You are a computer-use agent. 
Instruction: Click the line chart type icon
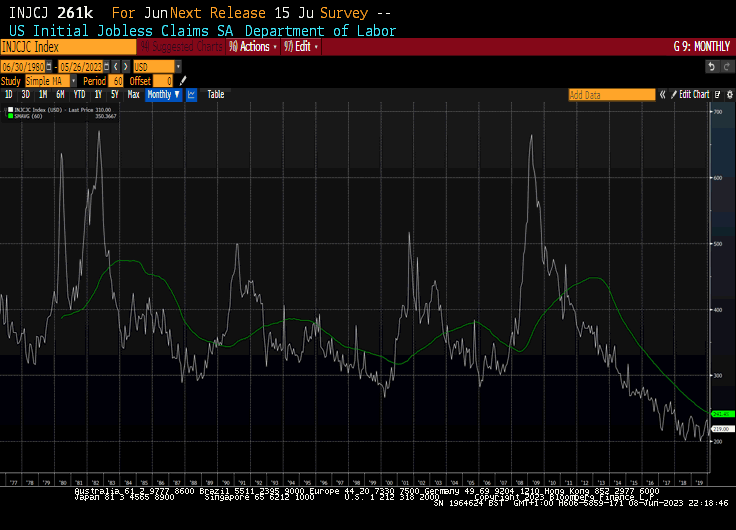point(191,94)
